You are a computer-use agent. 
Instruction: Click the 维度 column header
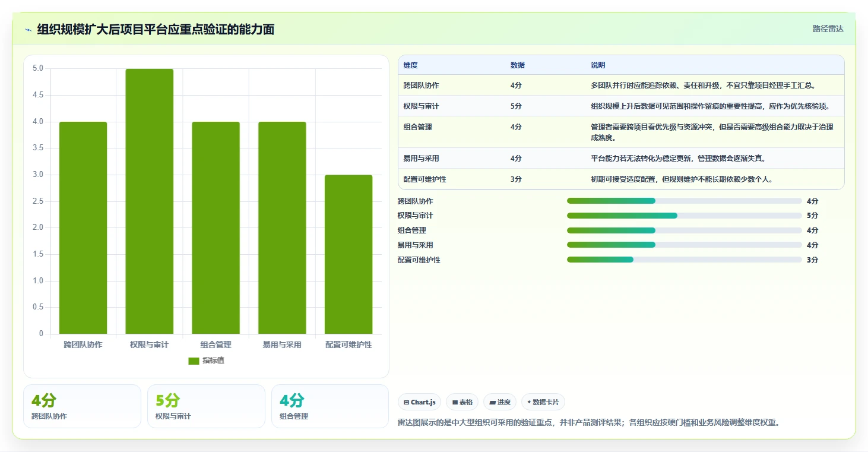410,65
